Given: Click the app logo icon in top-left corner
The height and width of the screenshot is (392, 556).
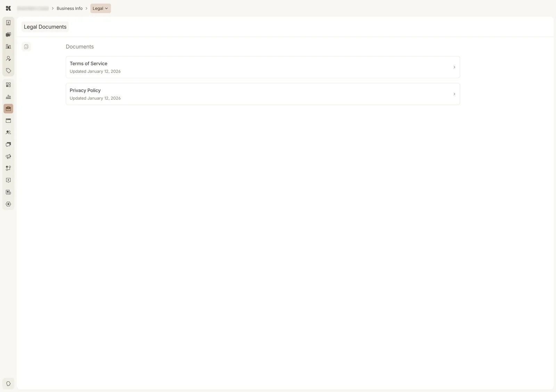Looking at the screenshot, I should pyautogui.click(x=8, y=8).
